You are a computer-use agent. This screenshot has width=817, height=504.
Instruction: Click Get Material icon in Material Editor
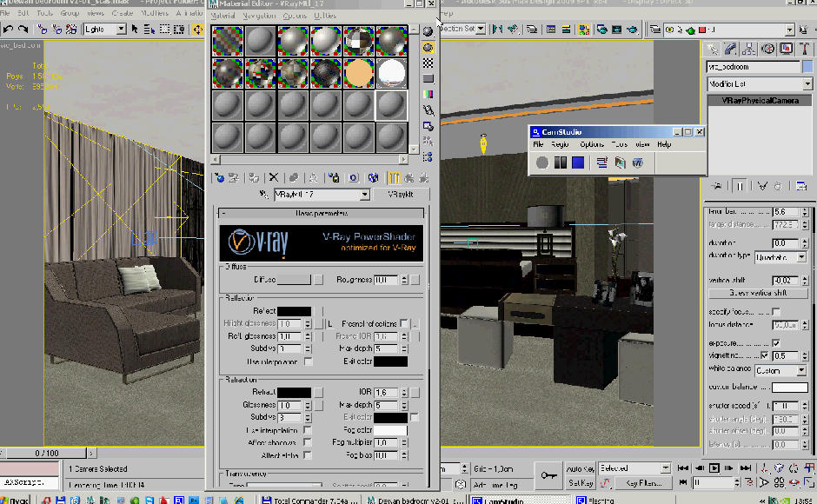(x=219, y=178)
